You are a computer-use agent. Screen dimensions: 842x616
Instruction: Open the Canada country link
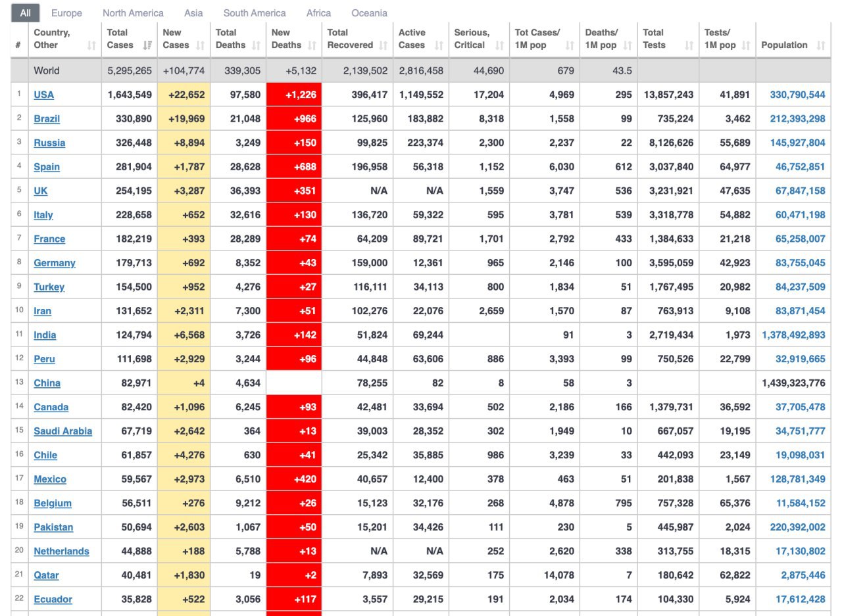click(x=51, y=407)
